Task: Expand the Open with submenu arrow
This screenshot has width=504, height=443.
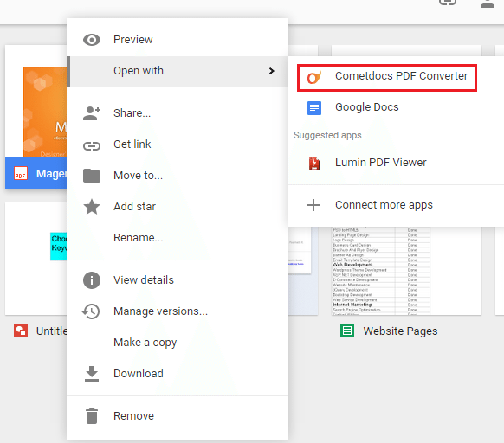Action: [272, 71]
